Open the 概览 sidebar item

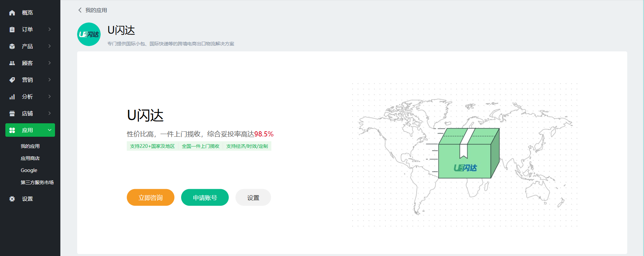30,13
